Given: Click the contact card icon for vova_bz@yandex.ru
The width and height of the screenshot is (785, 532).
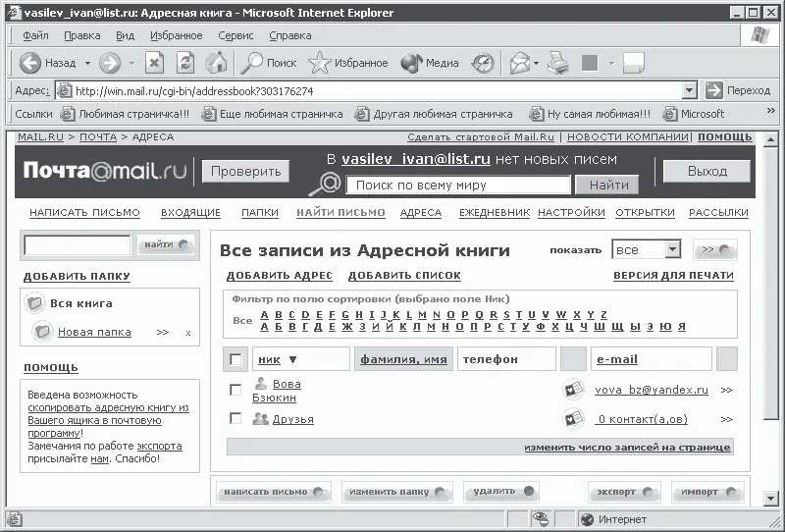Looking at the screenshot, I should (x=574, y=390).
